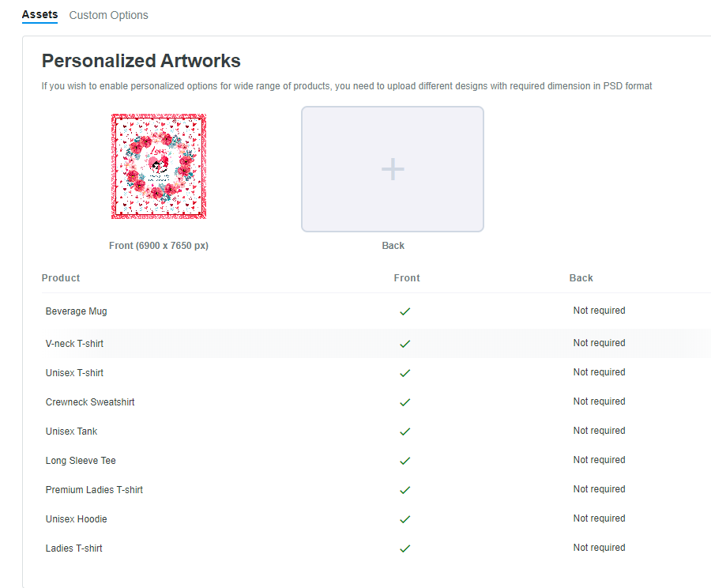Viewport: 711px width, 588px height.
Task: Open the Front floral artwork thumbnail
Action: pos(158,166)
